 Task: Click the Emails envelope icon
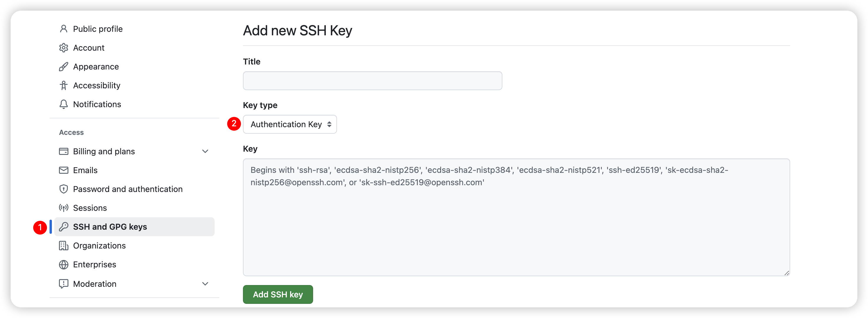click(64, 170)
